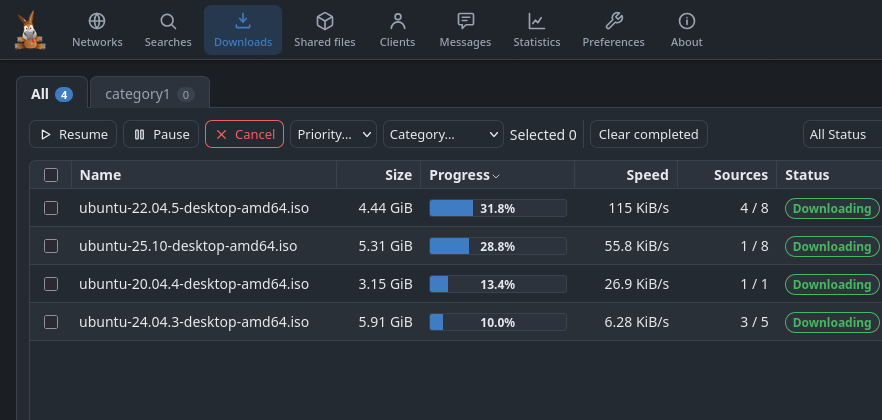Open the Priority dropdown
Screen dimensions: 882x420
(333, 134)
